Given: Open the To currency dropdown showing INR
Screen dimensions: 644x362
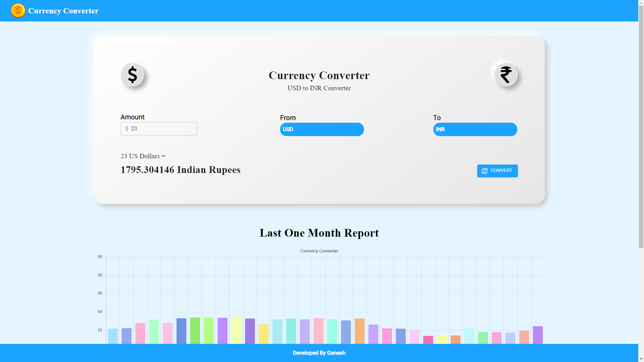Looking at the screenshot, I should pos(475,129).
